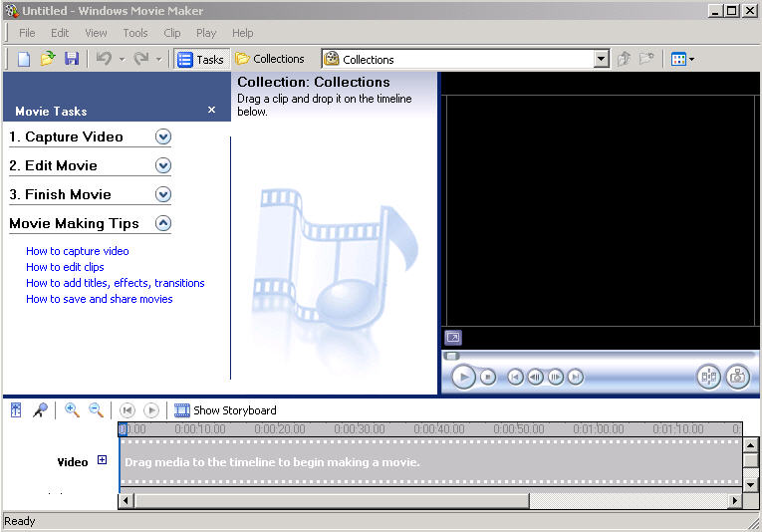Click the Rewind Timeline button
The image size is (762, 532).
(x=127, y=410)
